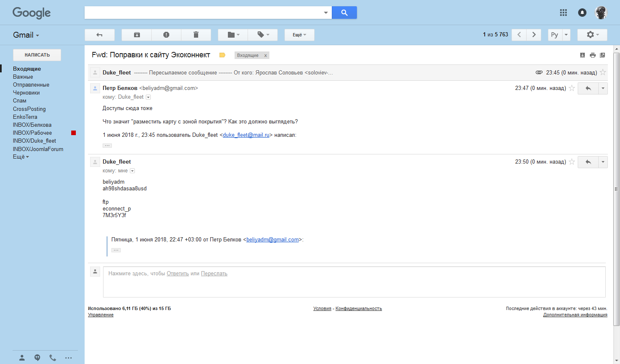
Task: Go back to inbox arrow
Action: pyautogui.click(x=100, y=35)
